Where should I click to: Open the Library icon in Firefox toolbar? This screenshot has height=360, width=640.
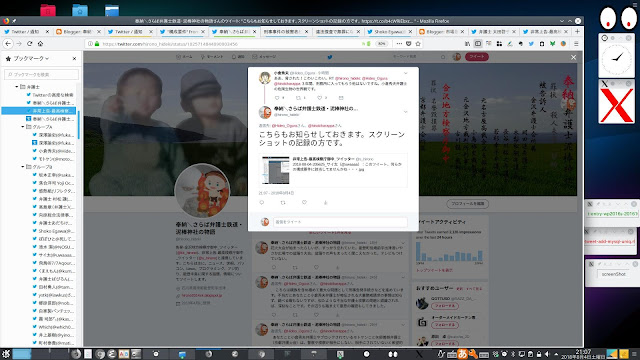[x=467, y=44]
